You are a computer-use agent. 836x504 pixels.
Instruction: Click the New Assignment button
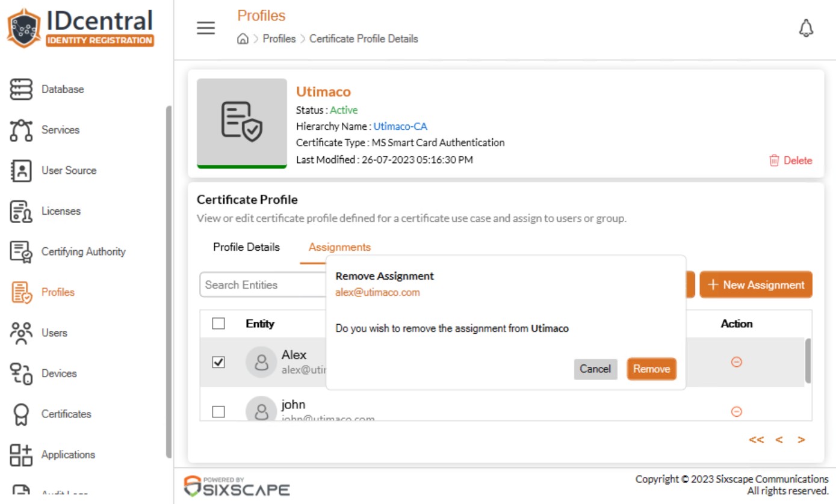pos(756,285)
